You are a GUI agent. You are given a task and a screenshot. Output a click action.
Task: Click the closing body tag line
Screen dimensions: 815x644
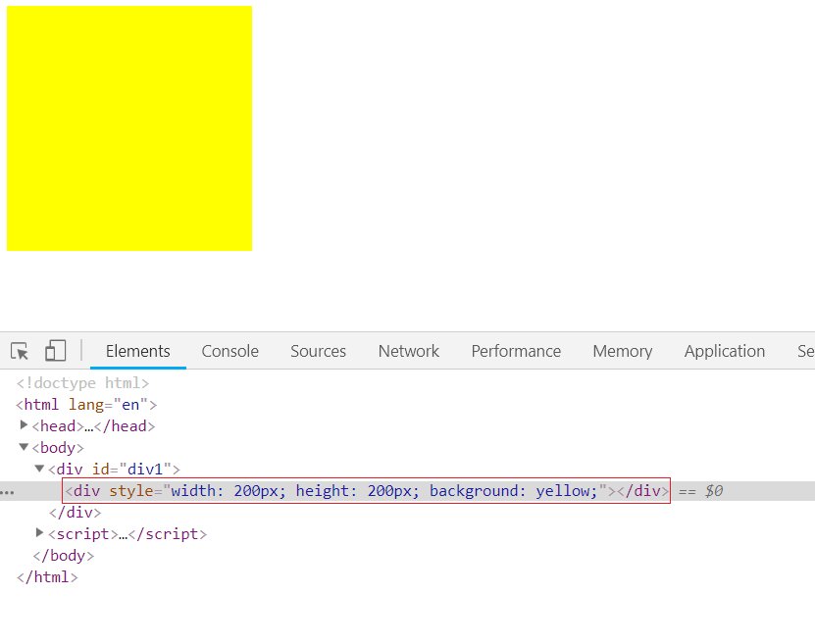(64, 556)
